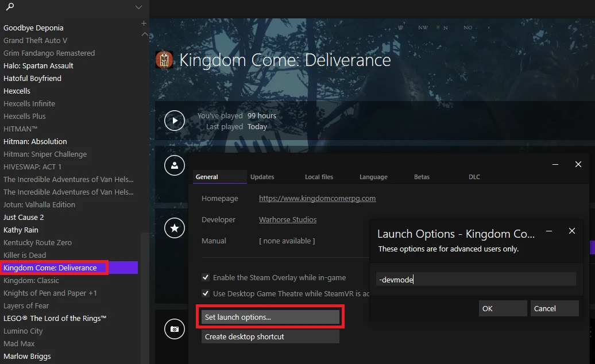View achievements via the star icon
This screenshot has height=364, width=595.
[174, 228]
